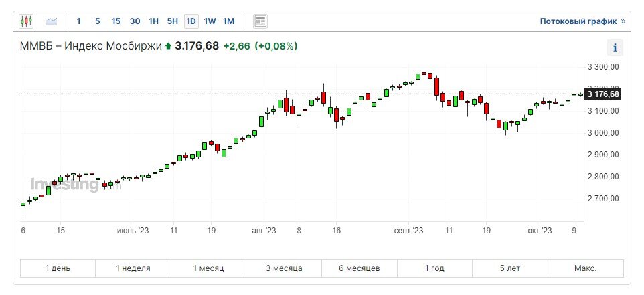The width and height of the screenshot is (644, 295).
Task: Select the 1-minute interval
Action: tap(78, 21)
